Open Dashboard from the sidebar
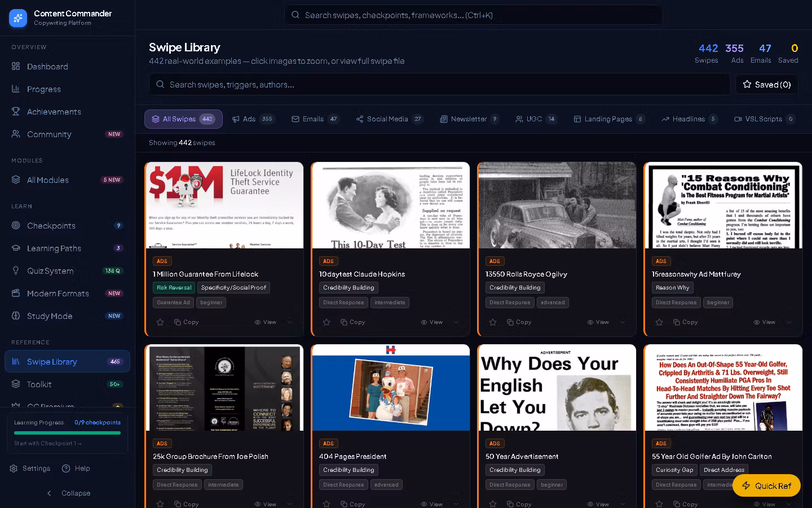Screen dimensions: 812x508 pos(67,67)
